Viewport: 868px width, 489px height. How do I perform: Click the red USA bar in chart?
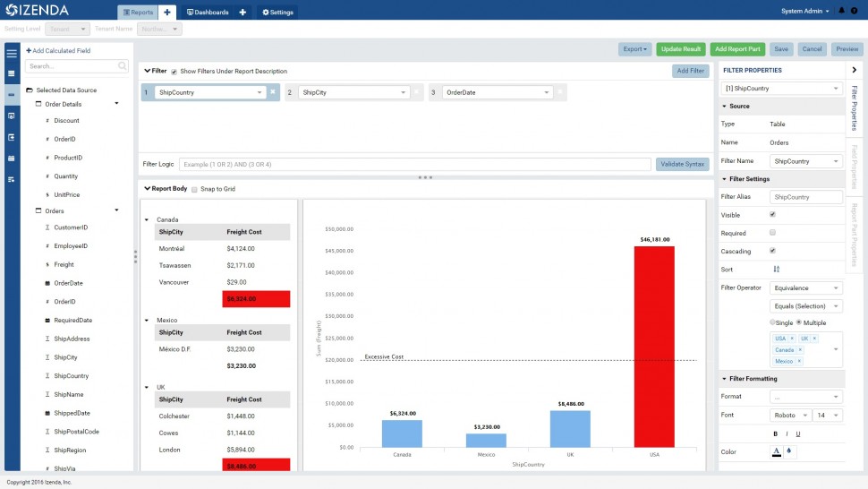coord(654,347)
